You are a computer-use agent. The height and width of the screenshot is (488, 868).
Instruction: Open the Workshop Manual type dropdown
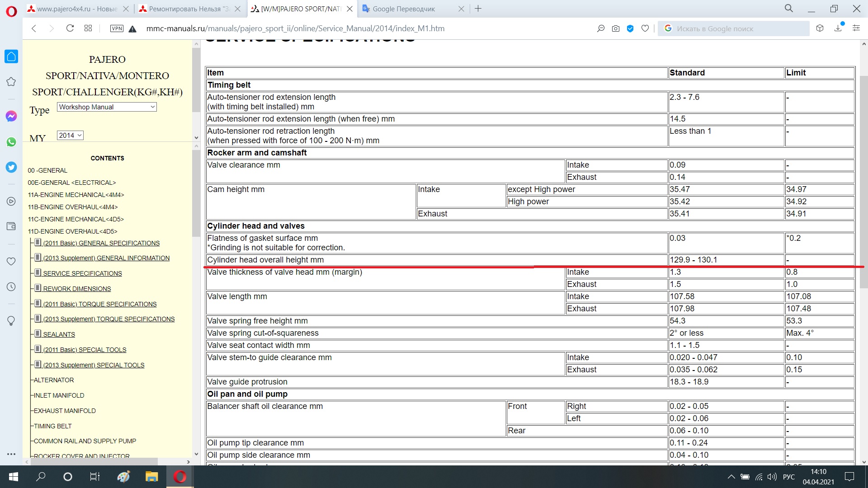107,107
